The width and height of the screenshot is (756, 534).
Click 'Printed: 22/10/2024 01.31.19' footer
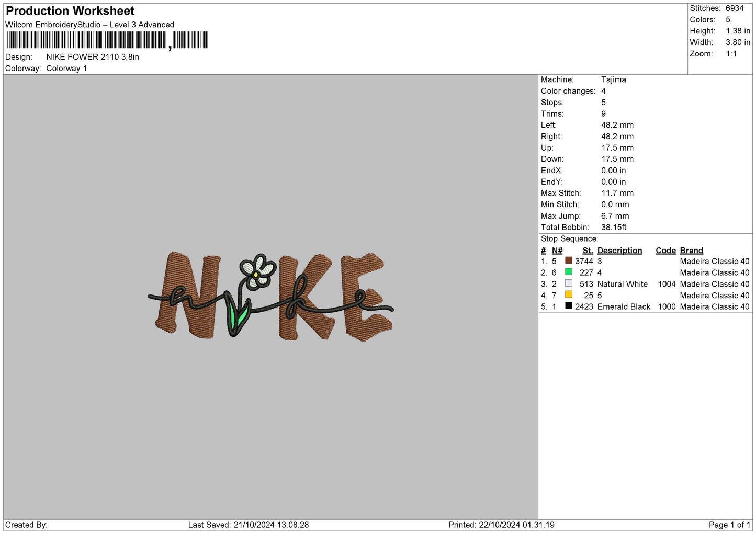point(501,525)
